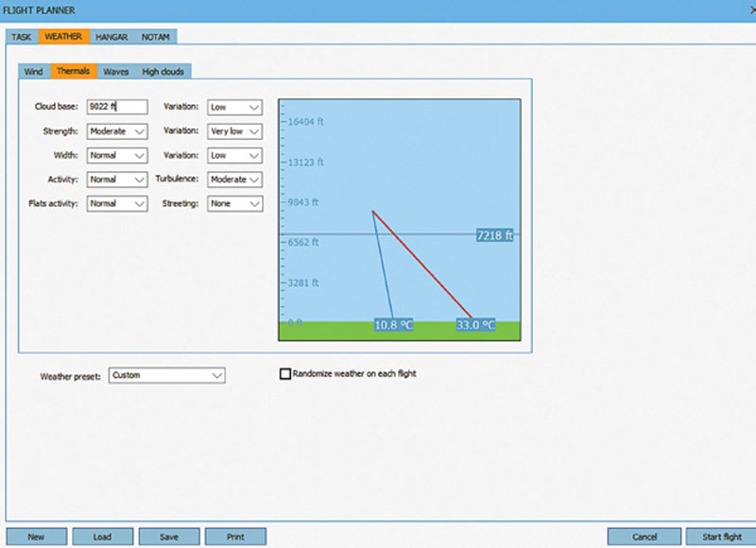Switch to the TASK tab
The height and width of the screenshot is (548, 756).
click(x=22, y=37)
